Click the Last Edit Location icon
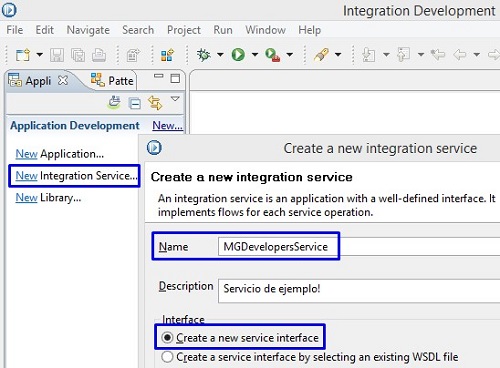The image size is (500, 368). pos(438,54)
